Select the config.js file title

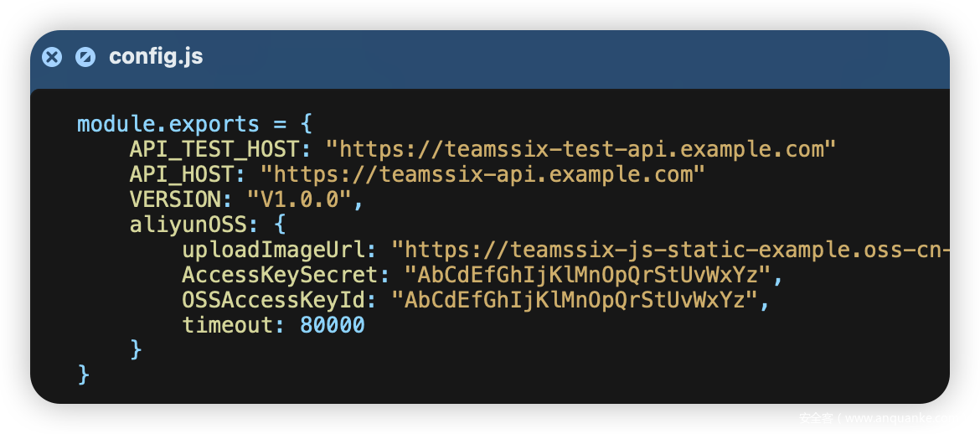coord(156,57)
